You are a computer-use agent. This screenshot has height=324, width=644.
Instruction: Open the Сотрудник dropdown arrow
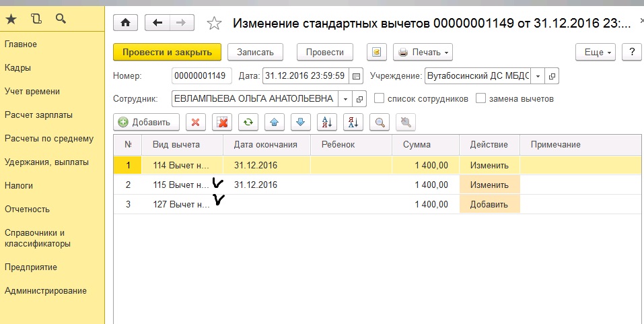tap(345, 99)
